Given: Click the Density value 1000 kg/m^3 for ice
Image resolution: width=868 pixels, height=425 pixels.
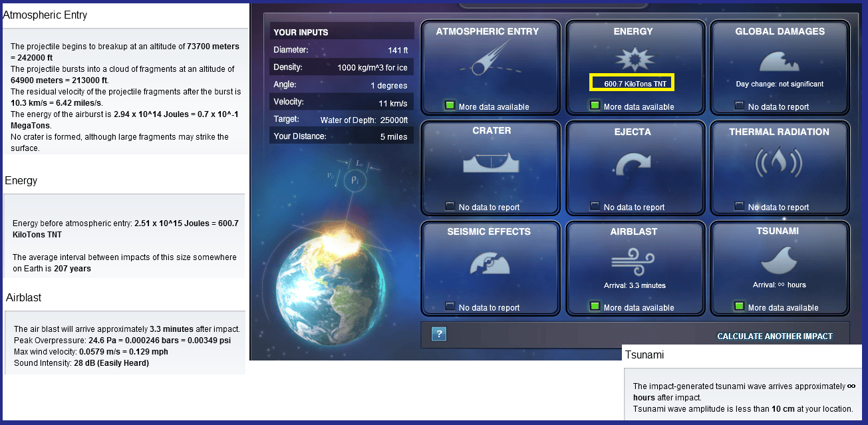Looking at the screenshot, I should [372, 67].
